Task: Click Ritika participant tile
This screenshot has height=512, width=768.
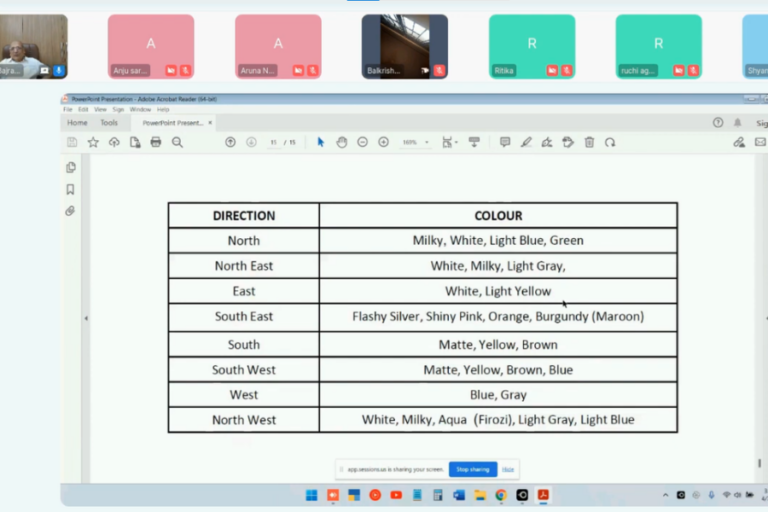Action: 532,47
